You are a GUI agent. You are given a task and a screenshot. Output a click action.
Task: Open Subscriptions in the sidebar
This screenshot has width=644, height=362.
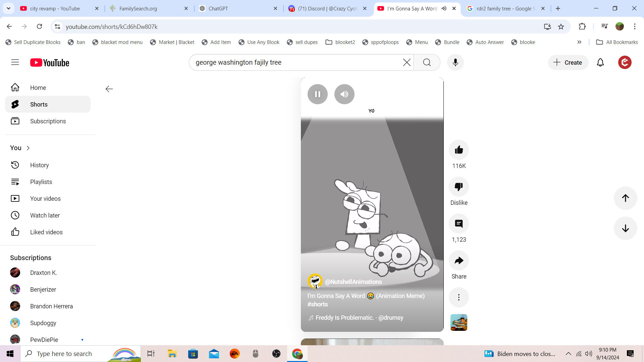[x=48, y=121]
